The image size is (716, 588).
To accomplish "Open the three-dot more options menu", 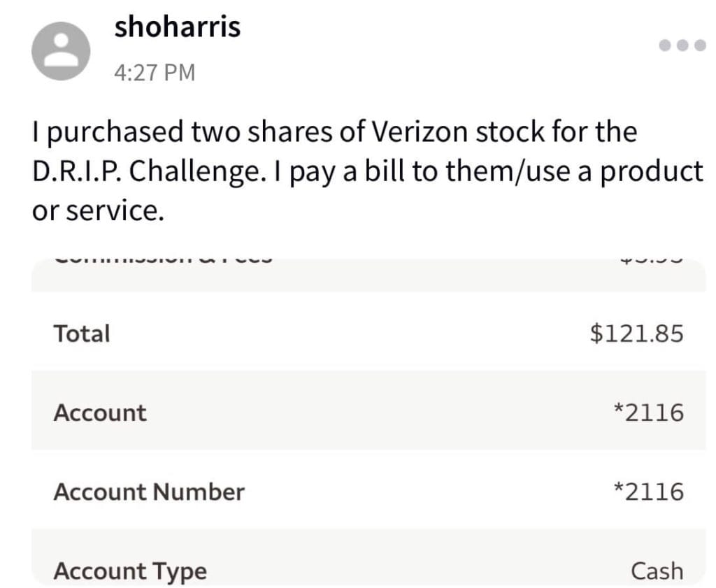I will [x=682, y=45].
